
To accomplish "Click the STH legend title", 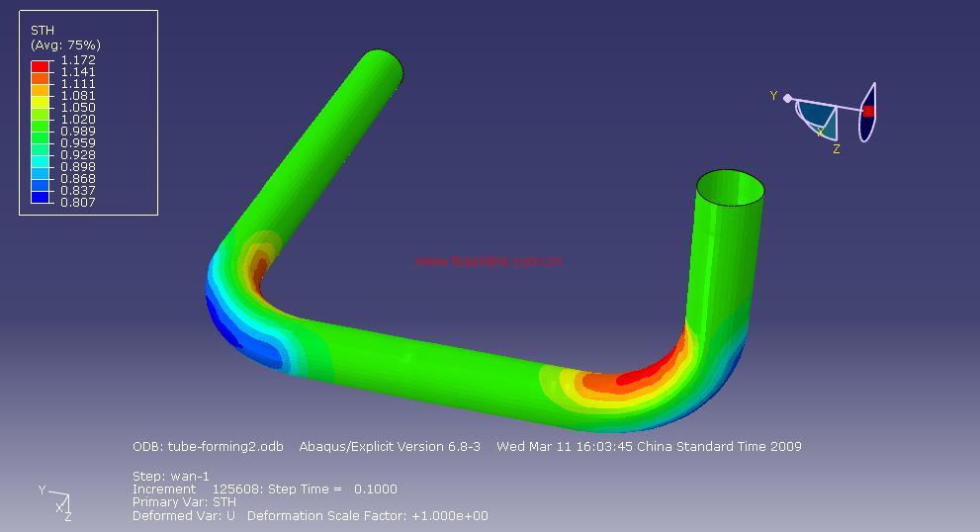I will point(42,31).
